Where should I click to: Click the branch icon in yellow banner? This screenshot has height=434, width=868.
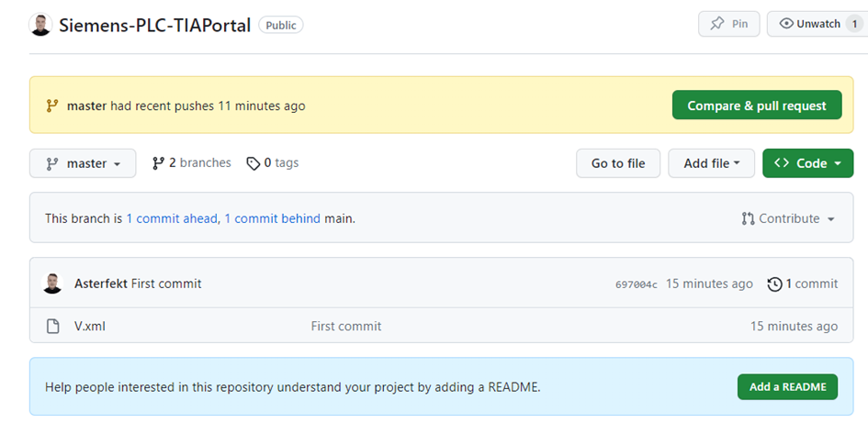point(52,106)
